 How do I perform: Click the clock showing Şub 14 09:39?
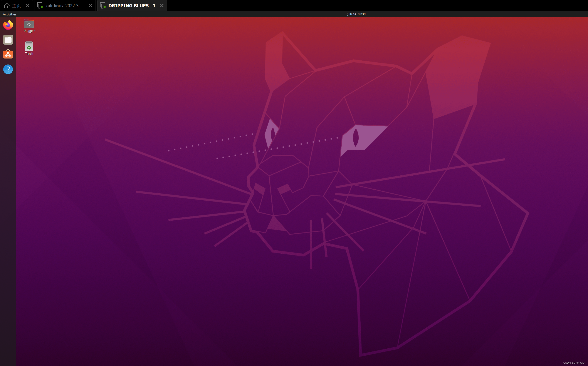point(356,14)
